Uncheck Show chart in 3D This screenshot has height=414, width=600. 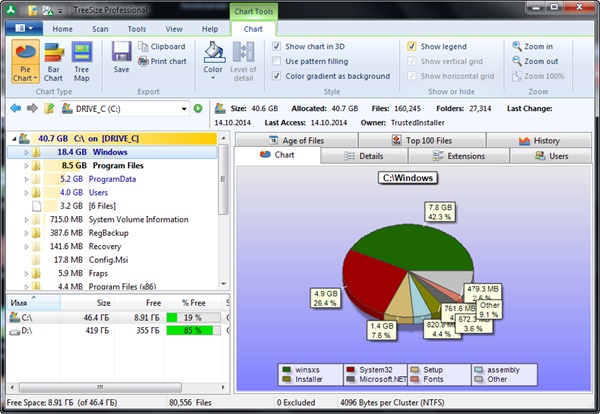pyautogui.click(x=277, y=46)
